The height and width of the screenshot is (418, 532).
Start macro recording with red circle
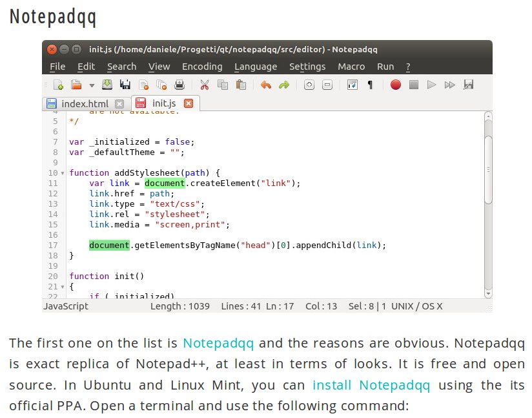[x=396, y=85]
